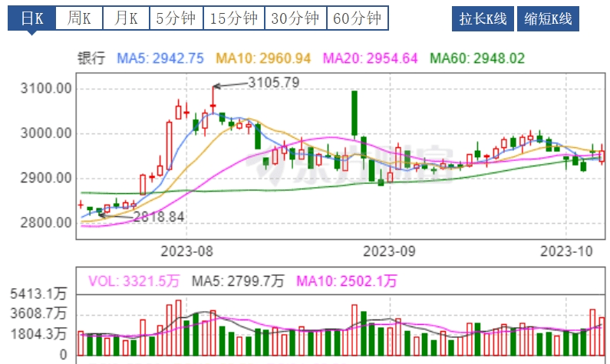Click the 2023-09 date axis label
Viewport: 610px width, 364px height.
coord(389,251)
